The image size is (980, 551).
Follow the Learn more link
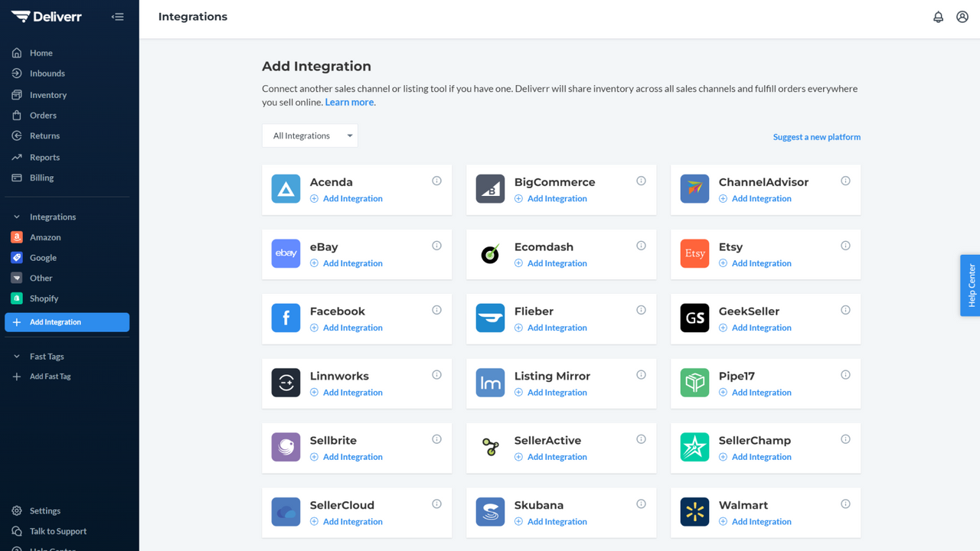pos(349,102)
